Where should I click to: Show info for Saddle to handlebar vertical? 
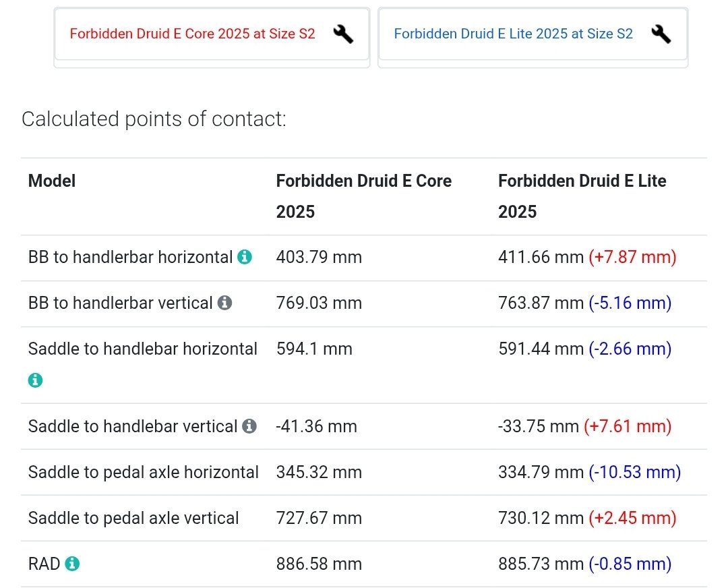(249, 426)
